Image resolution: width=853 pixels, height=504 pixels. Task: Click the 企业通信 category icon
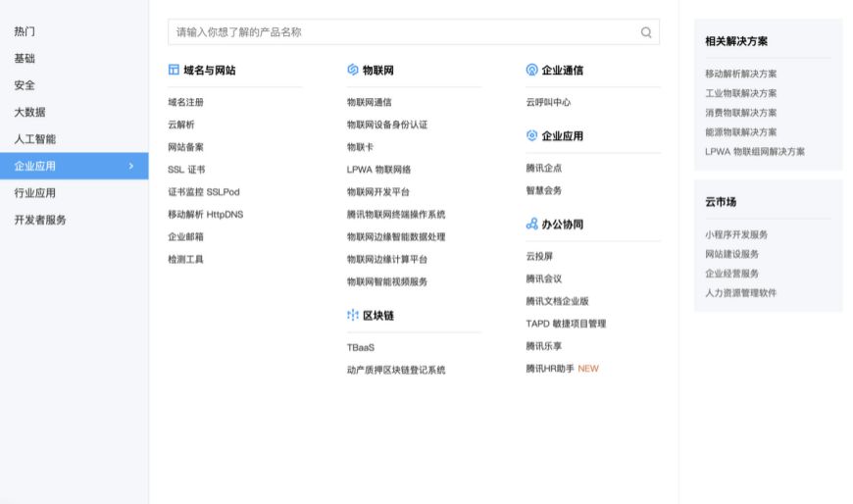click(x=531, y=70)
